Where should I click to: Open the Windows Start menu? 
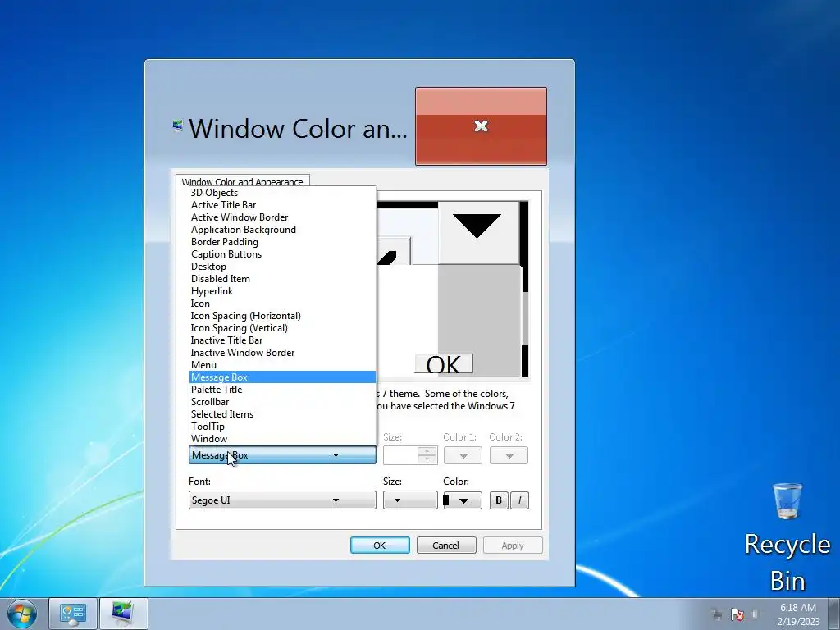pos(22,614)
